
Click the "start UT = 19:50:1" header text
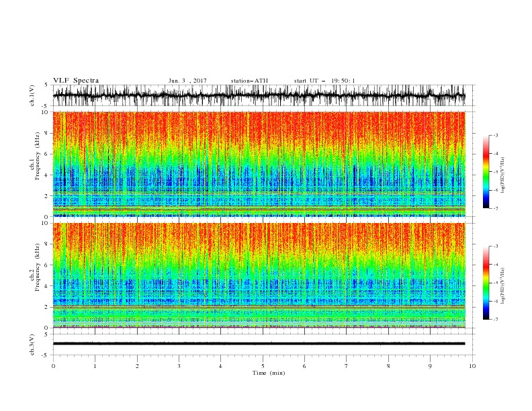pos(324,81)
